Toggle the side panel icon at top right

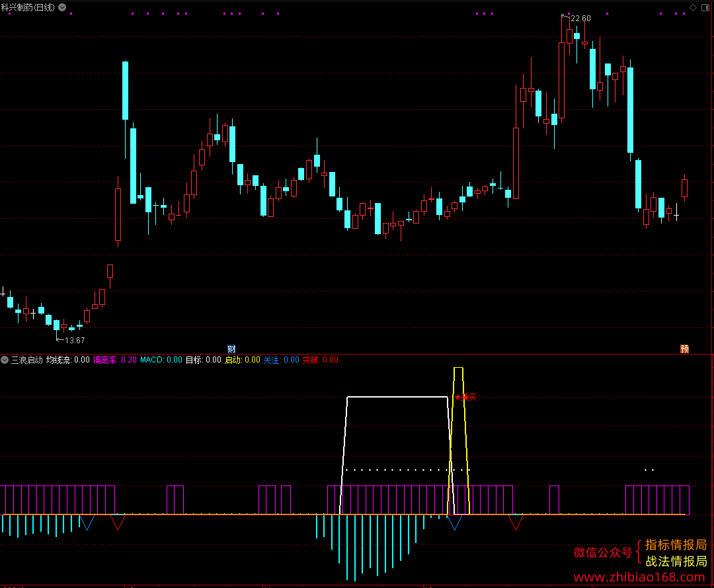click(705, 7)
